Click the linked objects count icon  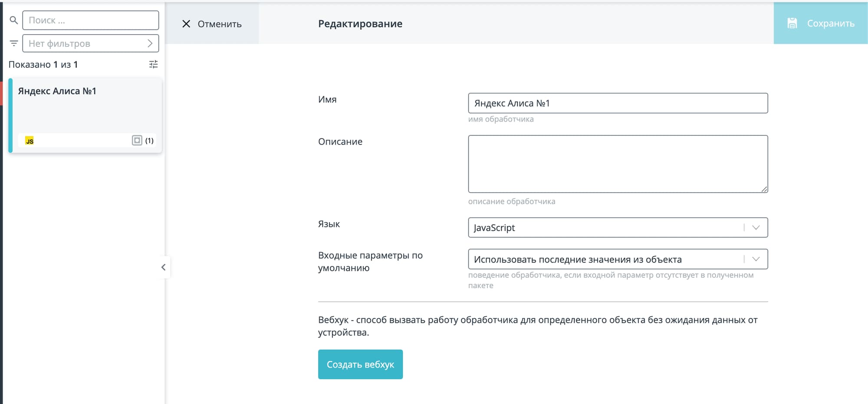pos(137,140)
